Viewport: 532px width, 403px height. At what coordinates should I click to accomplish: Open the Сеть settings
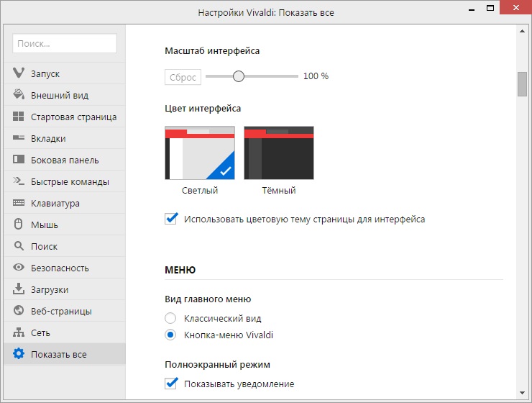tap(65, 332)
